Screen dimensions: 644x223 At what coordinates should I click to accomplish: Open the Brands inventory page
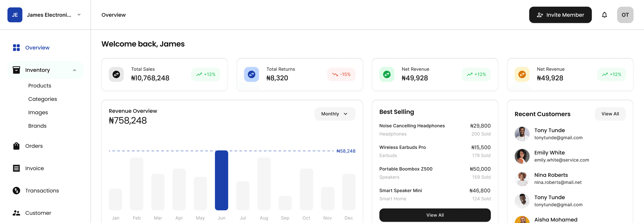click(x=37, y=126)
